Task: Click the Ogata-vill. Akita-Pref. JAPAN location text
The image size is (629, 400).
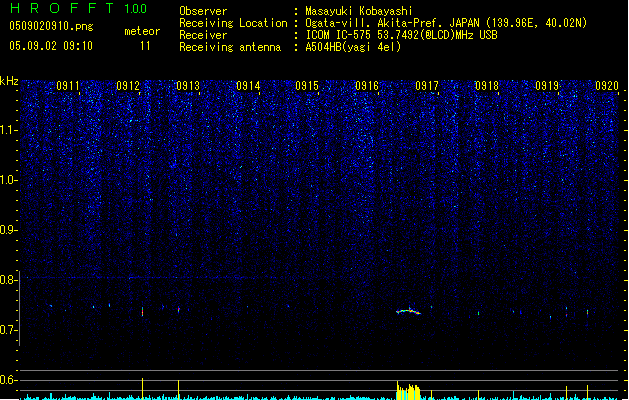Action: click(x=446, y=23)
